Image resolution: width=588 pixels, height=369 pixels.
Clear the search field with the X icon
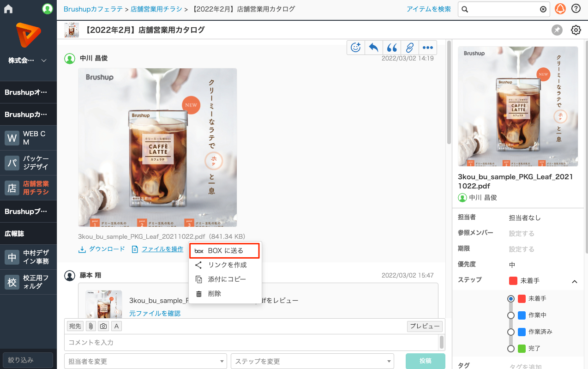pyautogui.click(x=543, y=9)
